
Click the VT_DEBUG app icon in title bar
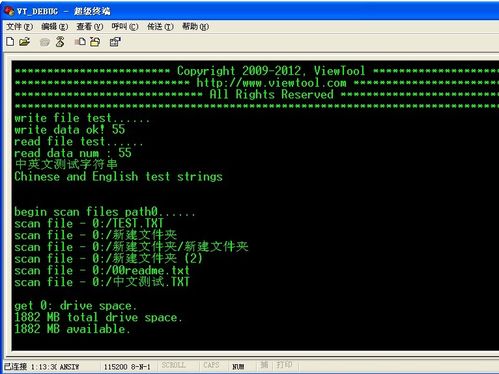[x=9, y=11]
